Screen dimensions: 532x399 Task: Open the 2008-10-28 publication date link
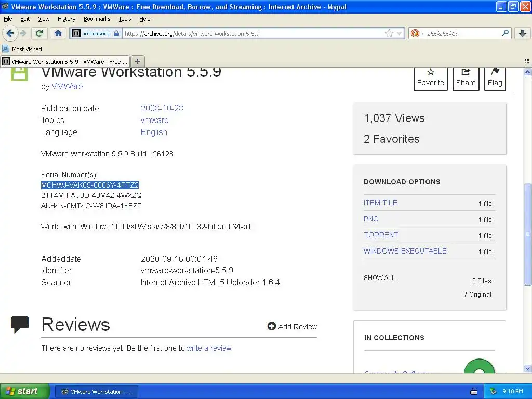(x=162, y=108)
